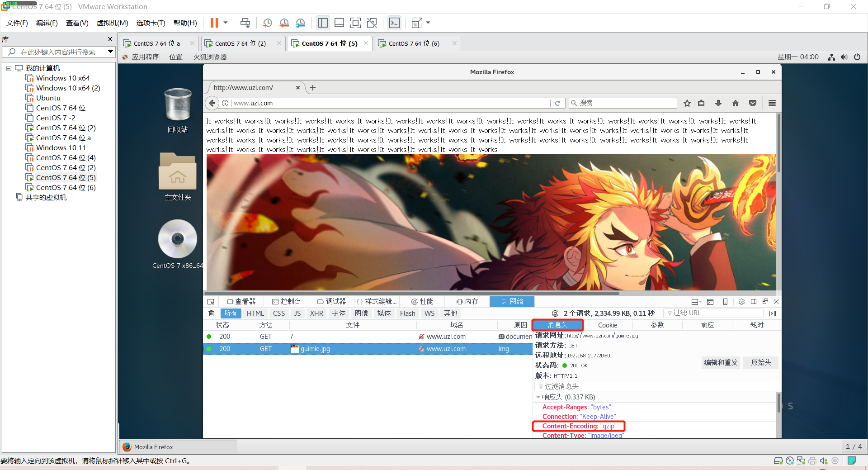Image resolution: width=868 pixels, height=470 pixels.
Task: Collapse the 我的计算机 tree node
Action: coord(9,68)
